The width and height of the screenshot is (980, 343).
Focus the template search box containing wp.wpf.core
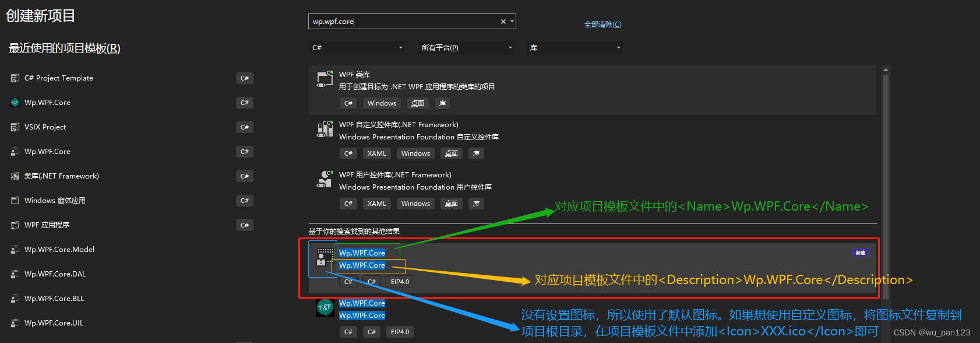tap(412, 22)
